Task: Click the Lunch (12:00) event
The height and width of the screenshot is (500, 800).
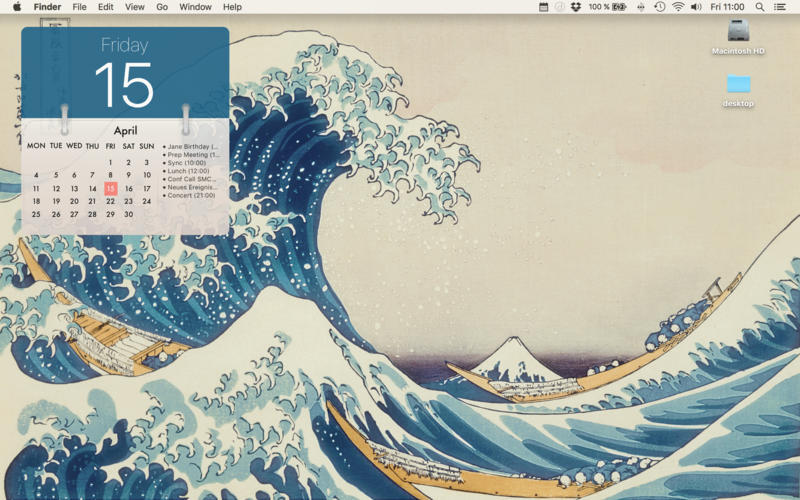Action: pos(188,171)
